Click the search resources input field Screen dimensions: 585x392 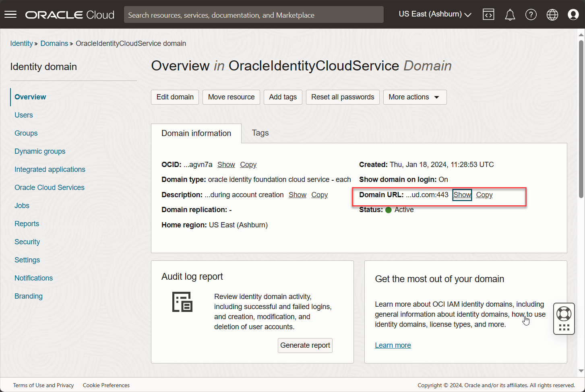(x=254, y=14)
